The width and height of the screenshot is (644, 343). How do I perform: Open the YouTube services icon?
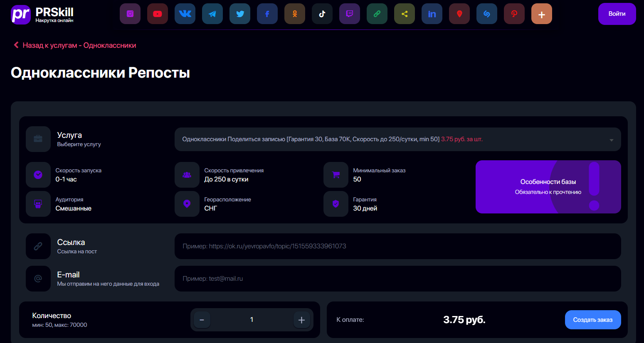[158, 14]
